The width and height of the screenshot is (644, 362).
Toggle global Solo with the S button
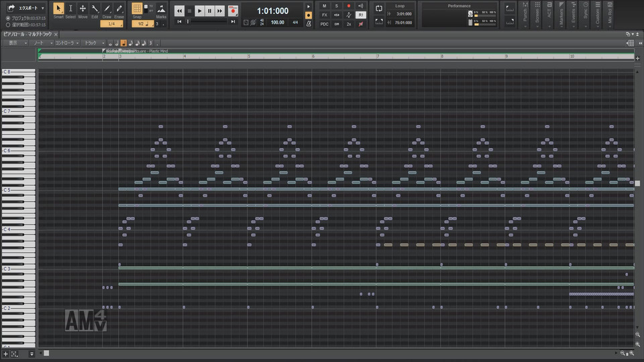[336, 6]
